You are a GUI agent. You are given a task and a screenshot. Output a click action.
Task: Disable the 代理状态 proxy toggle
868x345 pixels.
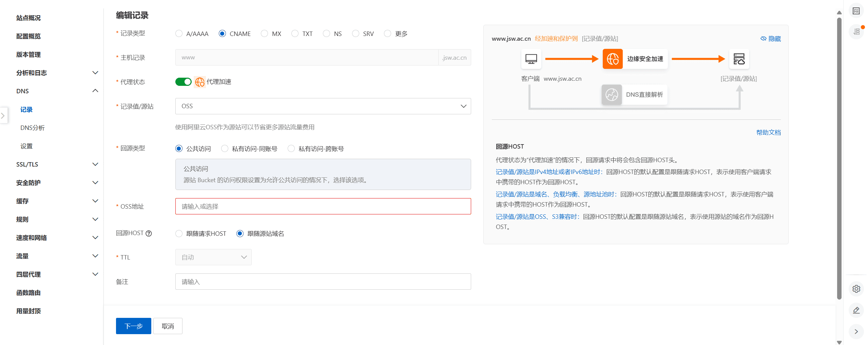184,82
